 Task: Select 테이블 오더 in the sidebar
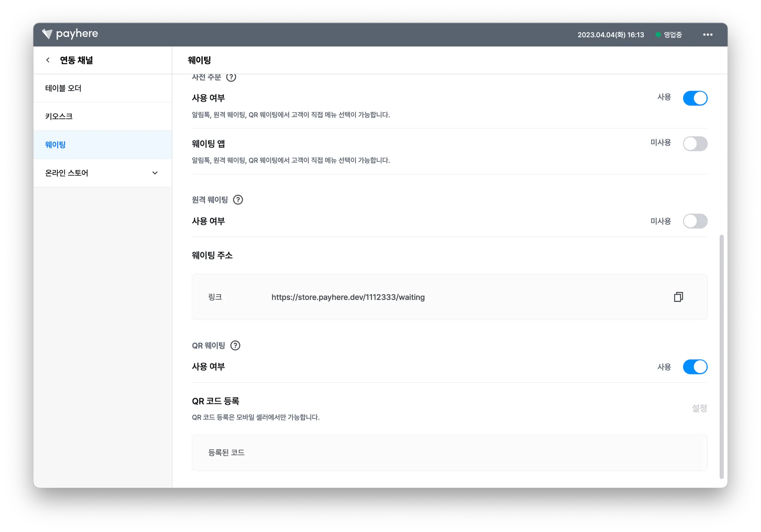(x=63, y=88)
